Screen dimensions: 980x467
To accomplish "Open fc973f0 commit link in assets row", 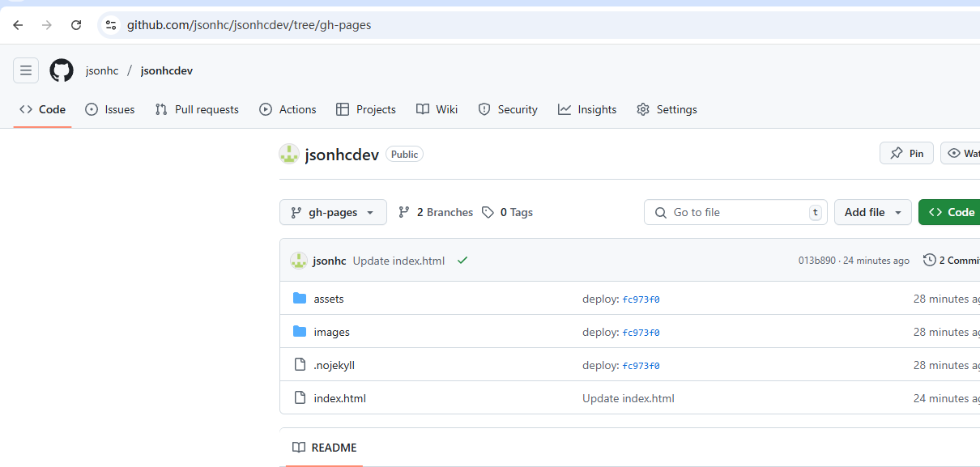I will tap(641, 299).
